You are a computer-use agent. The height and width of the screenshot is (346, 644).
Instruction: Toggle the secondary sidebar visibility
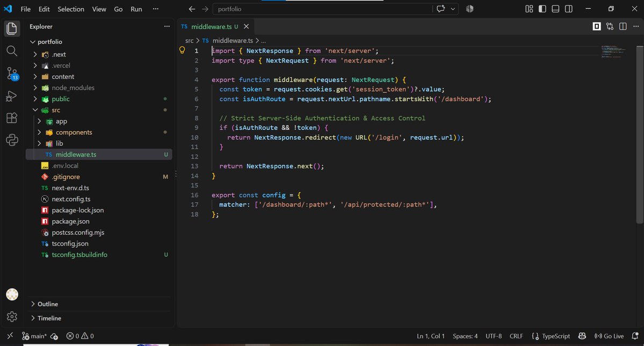(x=568, y=9)
